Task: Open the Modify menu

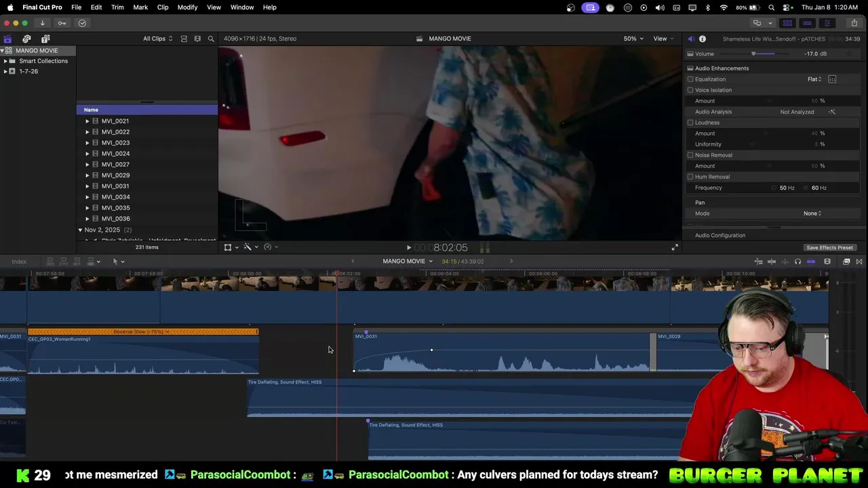Action: [x=187, y=7]
